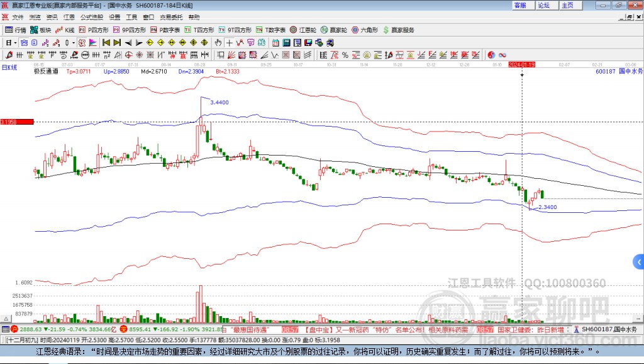Select the V-shaped line tool
Screen dimensions: 644x364
click(x=275, y=55)
